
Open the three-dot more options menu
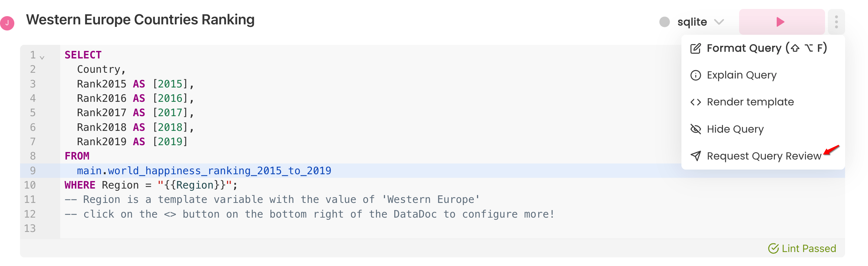click(836, 22)
